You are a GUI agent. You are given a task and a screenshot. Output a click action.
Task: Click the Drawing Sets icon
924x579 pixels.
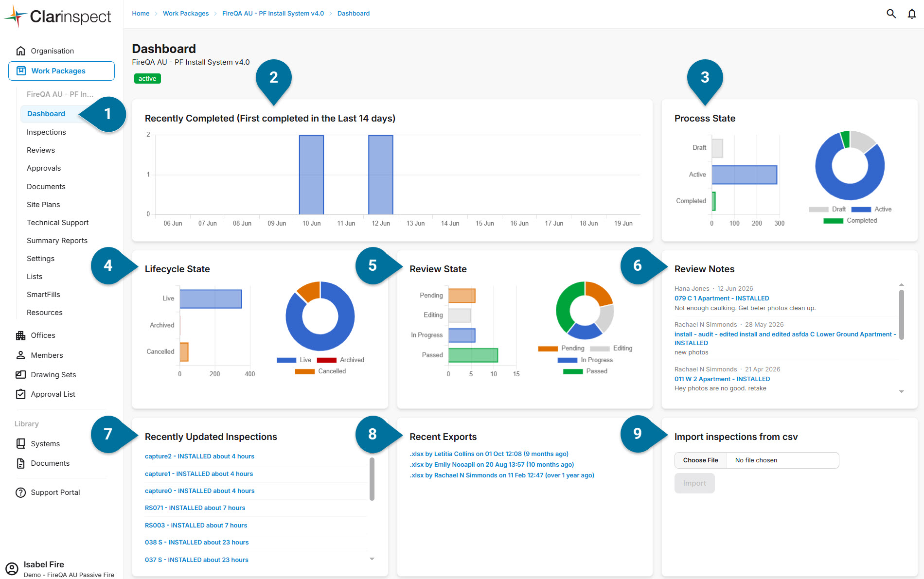(x=20, y=375)
